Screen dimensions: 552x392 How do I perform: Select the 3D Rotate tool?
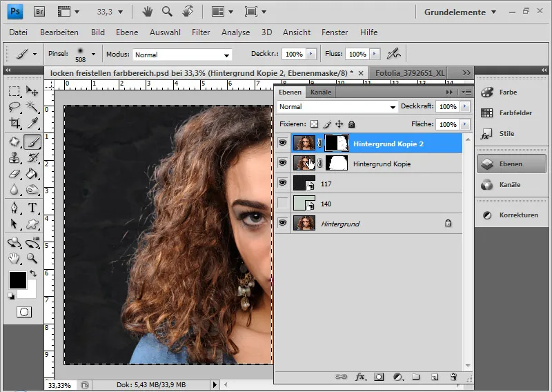click(14, 242)
